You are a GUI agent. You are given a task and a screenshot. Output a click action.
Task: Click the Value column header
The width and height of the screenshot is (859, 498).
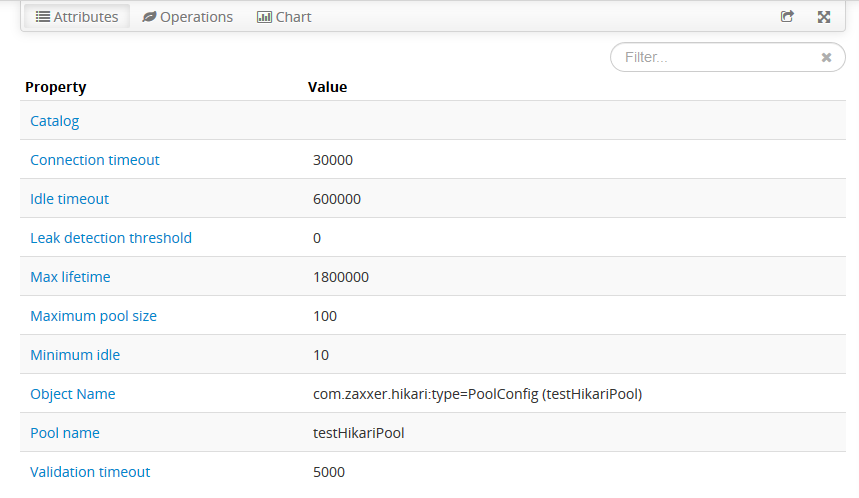pos(327,87)
